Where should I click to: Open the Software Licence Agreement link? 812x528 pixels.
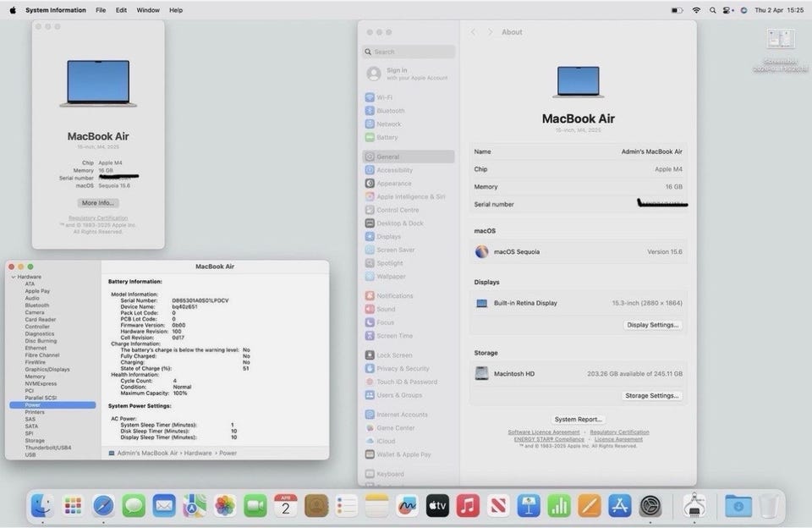click(544, 432)
